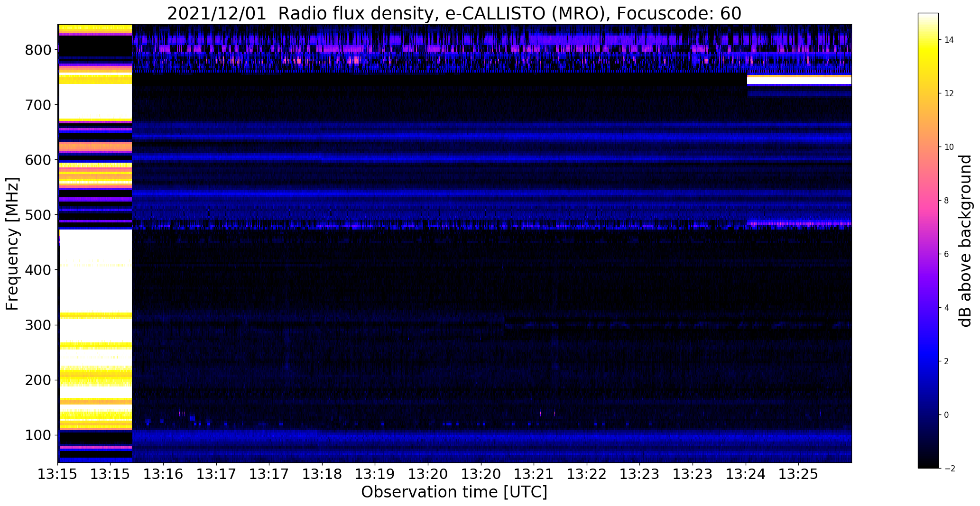Click the 'dB above background' colorbar label

coord(965,241)
